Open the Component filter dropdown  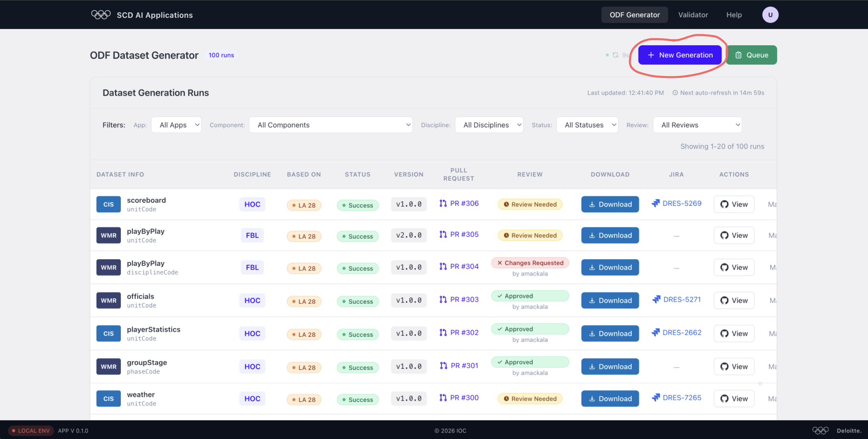point(331,125)
